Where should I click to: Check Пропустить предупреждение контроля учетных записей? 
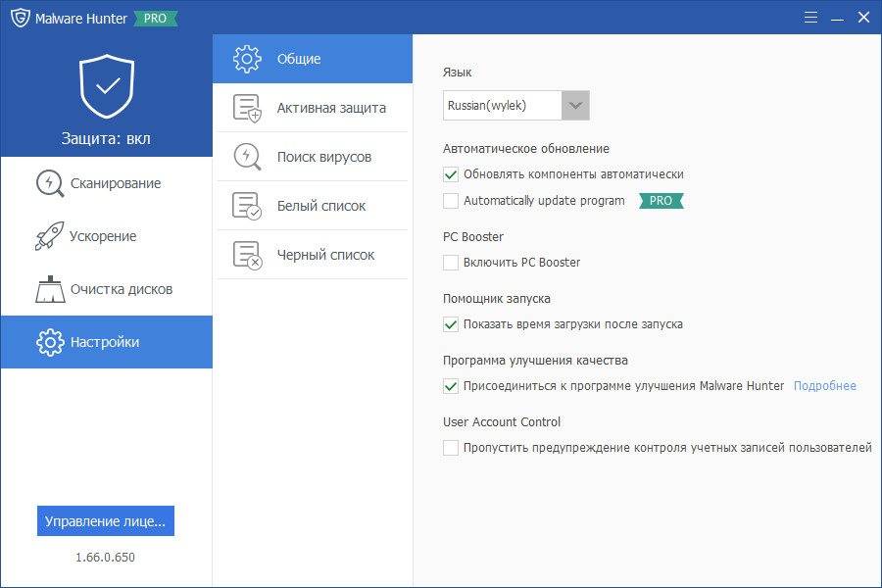[x=451, y=448]
